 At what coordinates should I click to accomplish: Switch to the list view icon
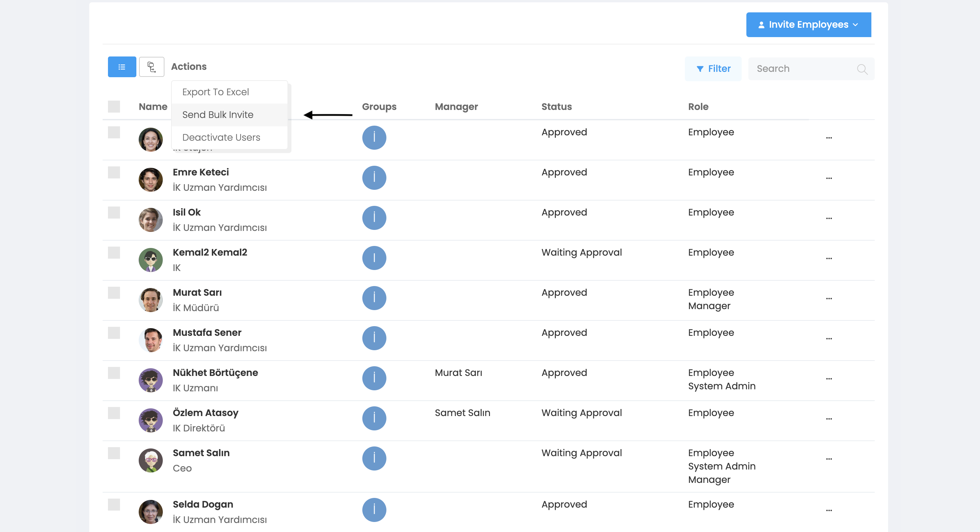122,67
